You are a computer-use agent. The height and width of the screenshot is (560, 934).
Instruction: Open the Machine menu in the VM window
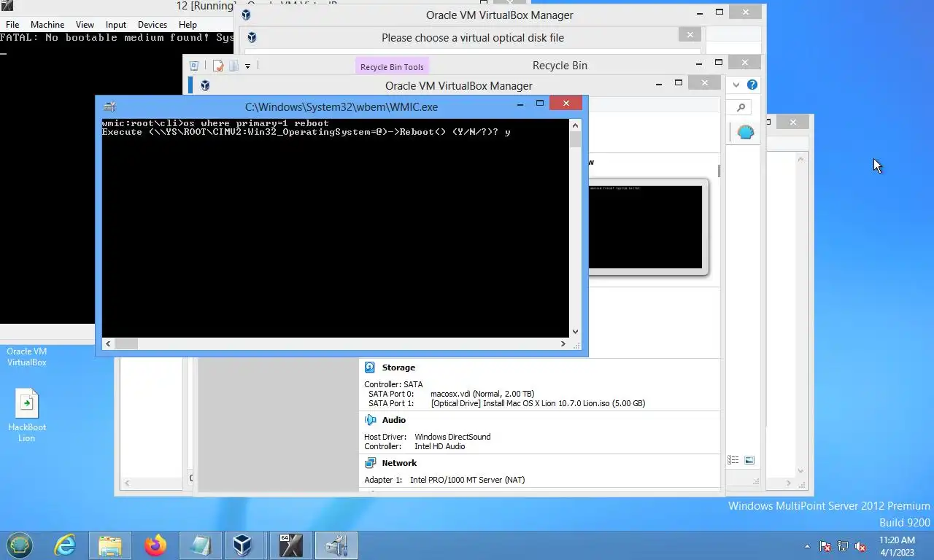coord(47,24)
